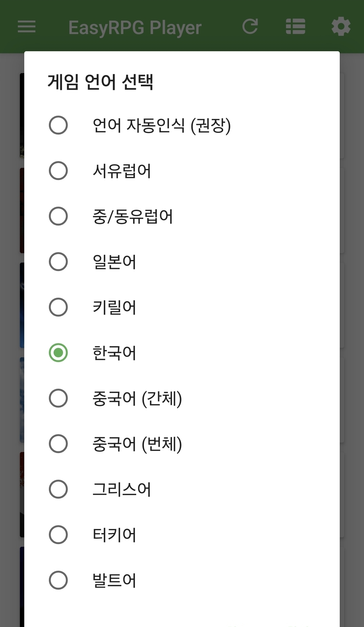Pick the 발트어 radio button
The height and width of the screenshot is (627, 364).
(58, 580)
